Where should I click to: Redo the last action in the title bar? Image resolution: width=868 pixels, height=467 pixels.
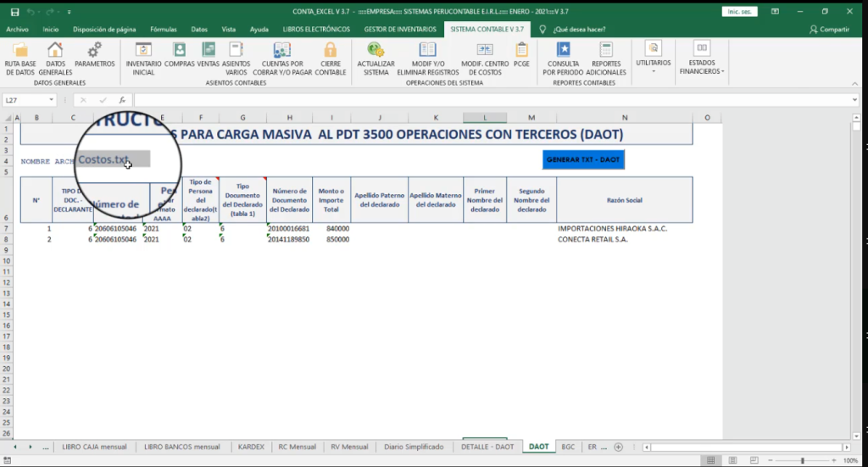click(x=50, y=12)
